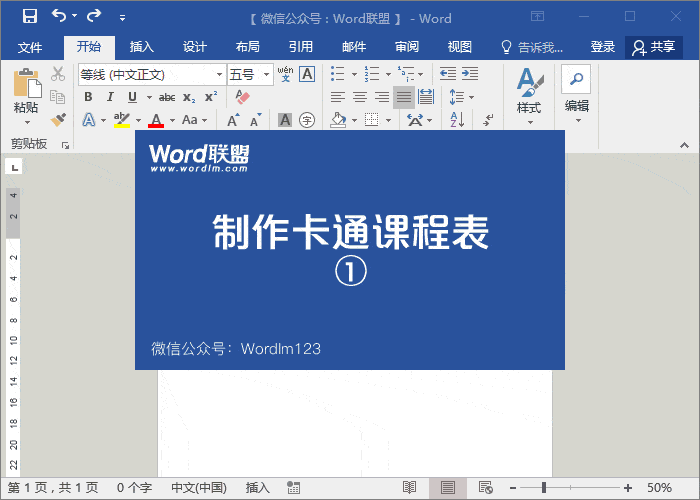Toggle show paragraph marks icon
Screen dimensions: 700x500
point(488,120)
